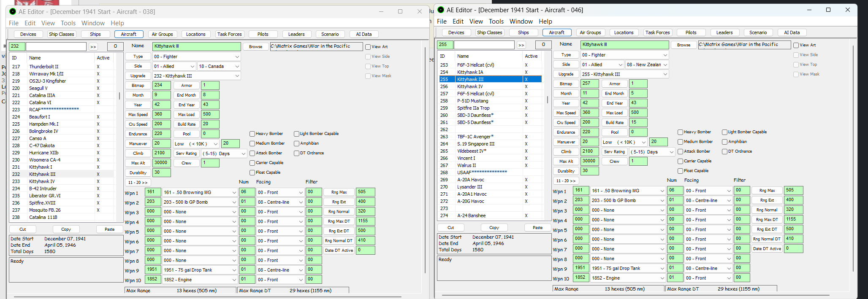Open the AI Data tab in right window
The width and height of the screenshot is (868, 299).
click(792, 32)
